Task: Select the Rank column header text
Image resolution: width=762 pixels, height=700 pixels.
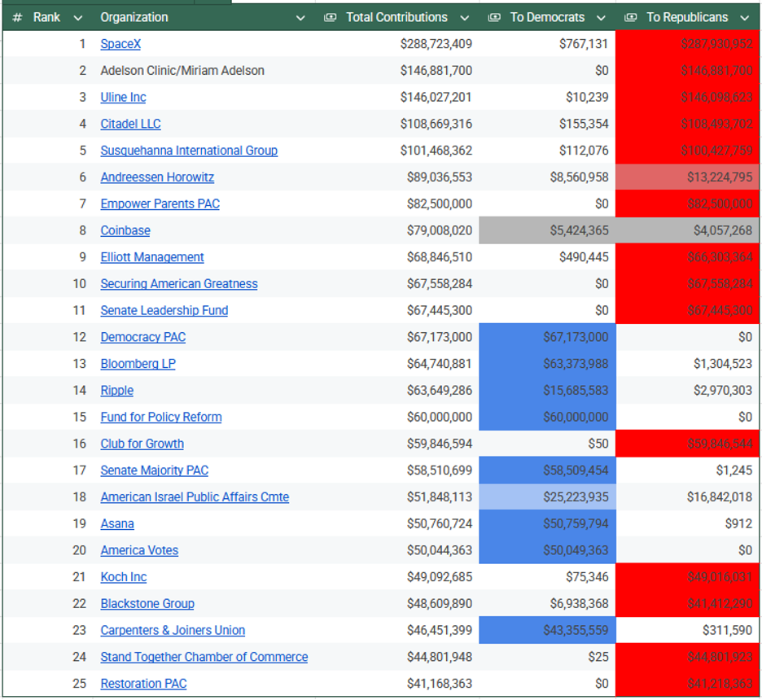Action: coord(46,17)
